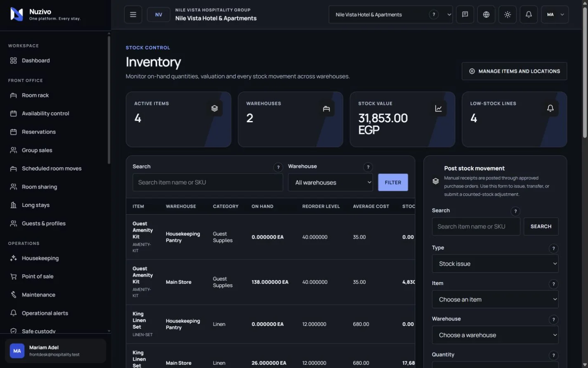Screen dimensions: 588x368
Task: Expand the MA user account menu
Action: click(555, 14)
